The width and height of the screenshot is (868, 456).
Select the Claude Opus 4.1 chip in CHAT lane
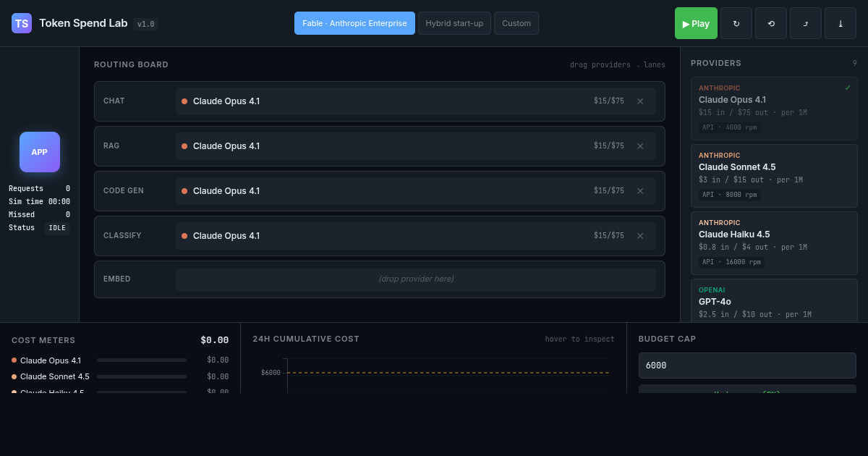click(416, 101)
